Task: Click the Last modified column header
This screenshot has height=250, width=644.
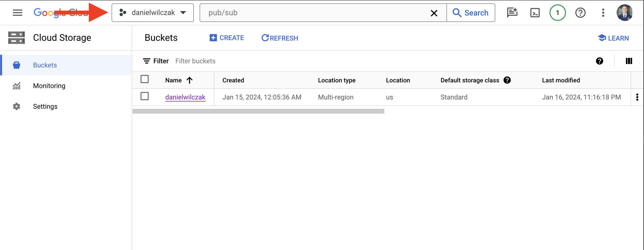Action: click(561, 80)
